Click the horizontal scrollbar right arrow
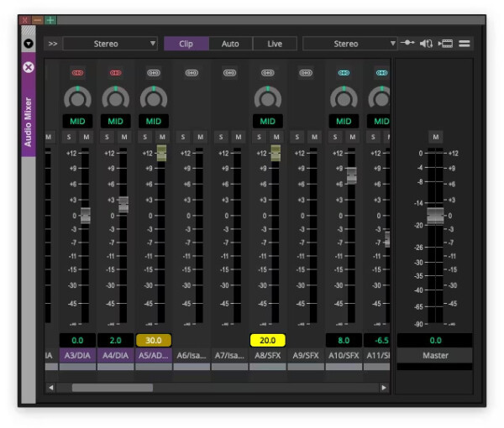 point(384,388)
